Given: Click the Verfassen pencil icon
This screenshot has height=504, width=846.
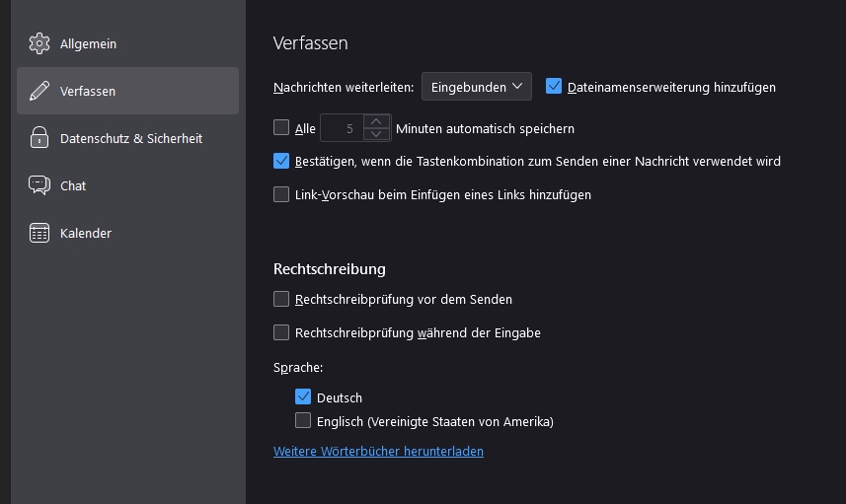Looking at the screenshot, I should tap(39, 91).
